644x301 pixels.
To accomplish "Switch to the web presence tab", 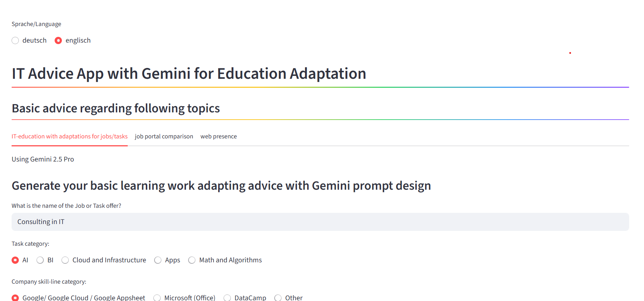I will (219, 136).
